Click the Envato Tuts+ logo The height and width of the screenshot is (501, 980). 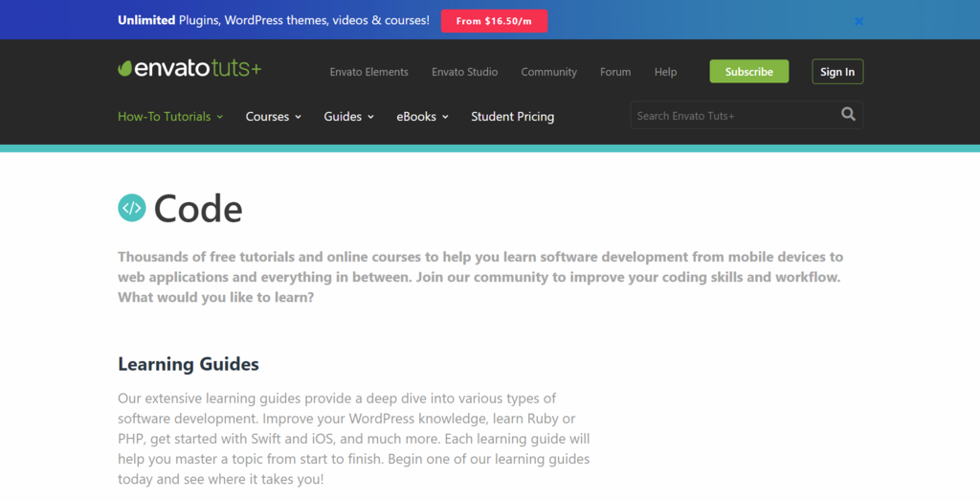189,68
